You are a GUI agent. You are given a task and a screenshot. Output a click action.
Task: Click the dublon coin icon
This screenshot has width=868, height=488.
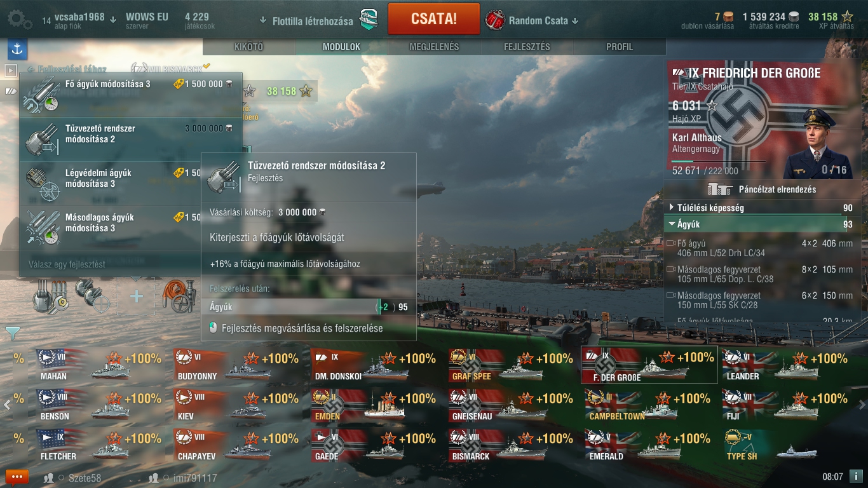point(728,17)
